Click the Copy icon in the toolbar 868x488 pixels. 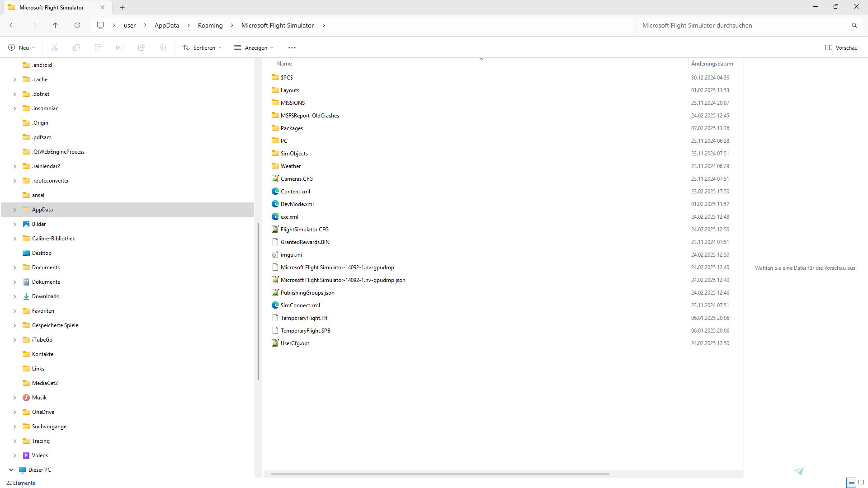tap(76, 47)
